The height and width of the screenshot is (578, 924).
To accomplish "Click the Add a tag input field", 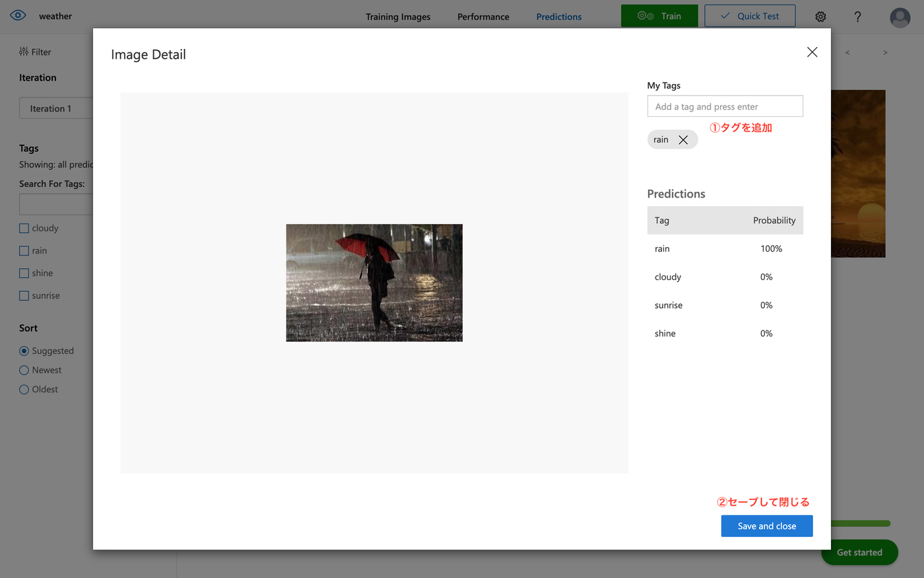I will pyautogui.click(x=725, y=106).
